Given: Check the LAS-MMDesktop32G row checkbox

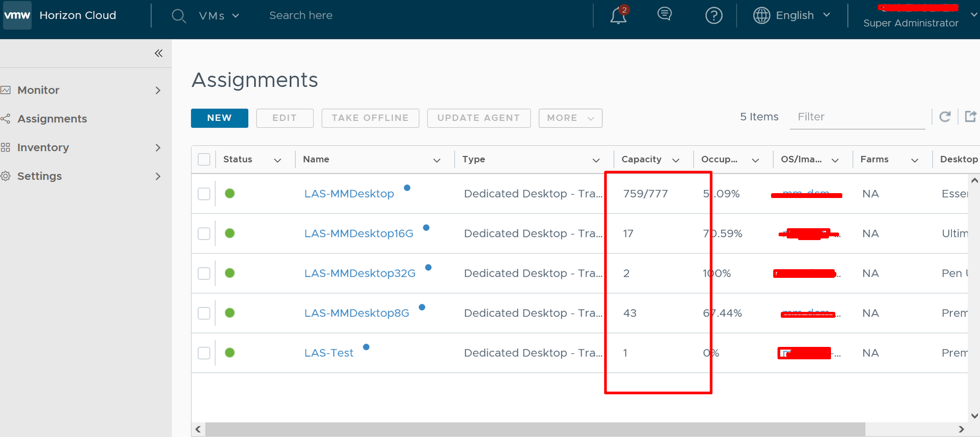Looking at the screenshot, I should (x=204, y=274).
